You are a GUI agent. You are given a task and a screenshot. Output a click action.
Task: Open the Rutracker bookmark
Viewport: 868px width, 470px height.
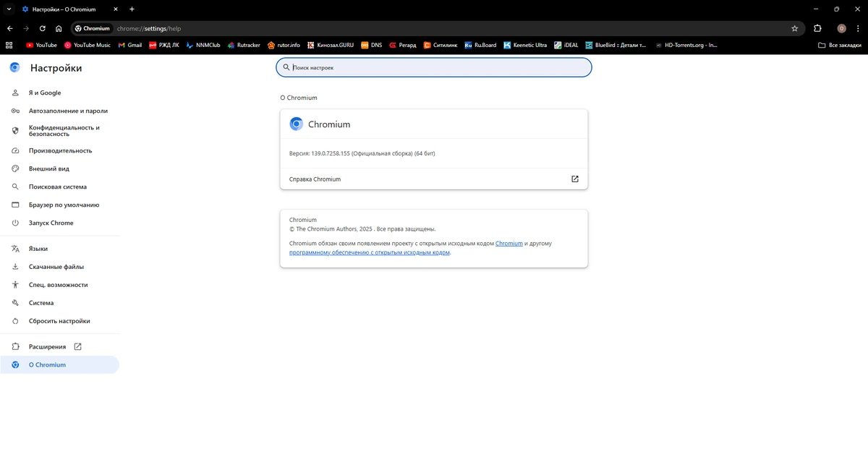244,45
